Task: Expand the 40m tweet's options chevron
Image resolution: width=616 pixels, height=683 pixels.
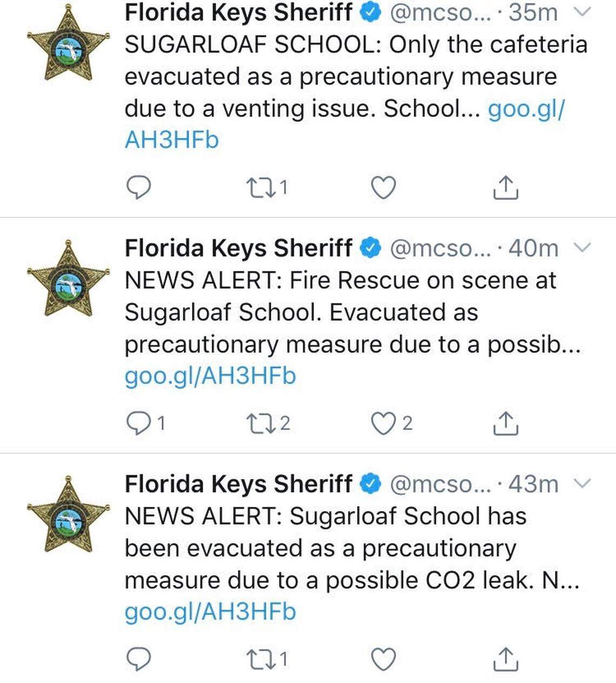Action: tap(583, 248)
